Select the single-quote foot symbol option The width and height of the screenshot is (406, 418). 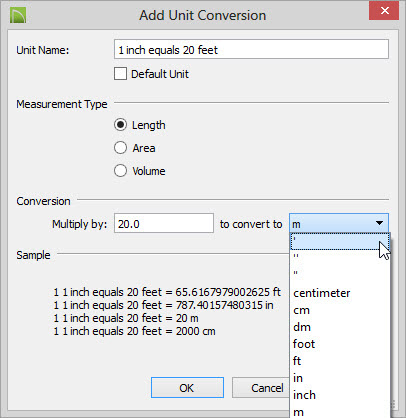tap(340, 241)
